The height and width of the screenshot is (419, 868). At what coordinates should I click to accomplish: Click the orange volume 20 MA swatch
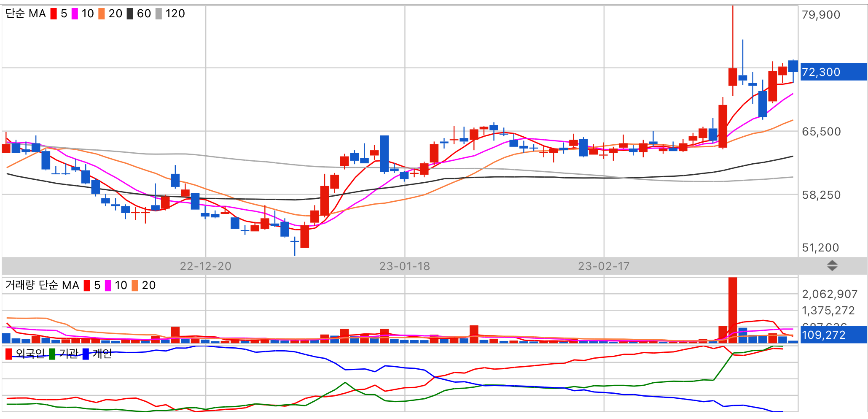135,286
